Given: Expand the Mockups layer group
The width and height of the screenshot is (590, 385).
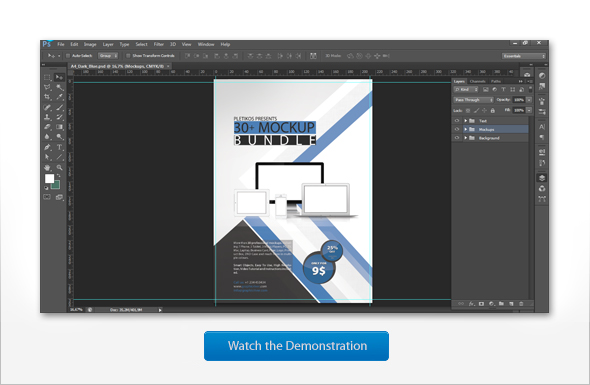Looking at the screenshot, I should tap(465, 129).
